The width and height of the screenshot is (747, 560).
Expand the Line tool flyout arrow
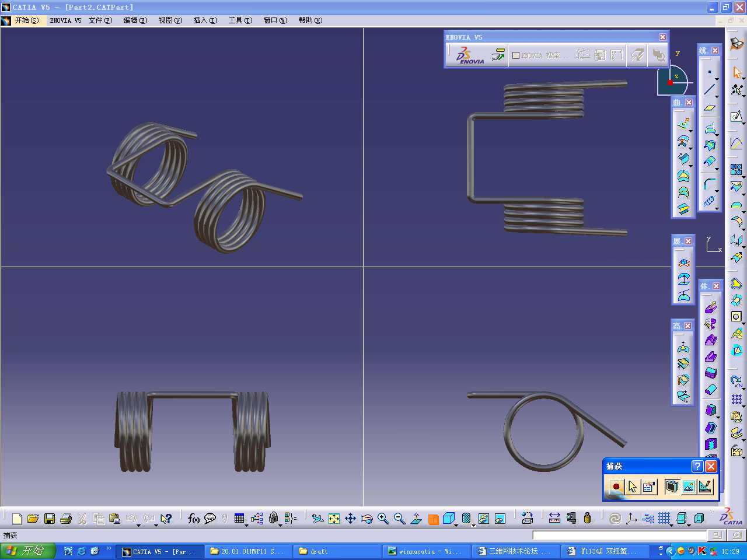click(x=717, y=96)
